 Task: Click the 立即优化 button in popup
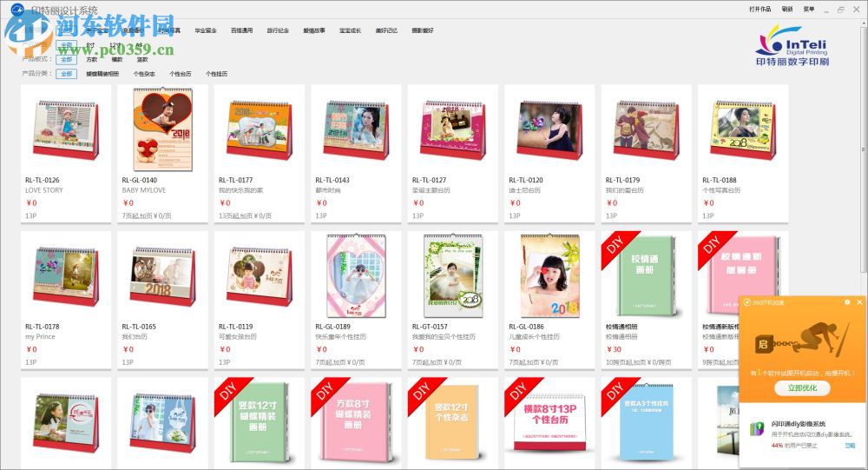coord(802,388)
